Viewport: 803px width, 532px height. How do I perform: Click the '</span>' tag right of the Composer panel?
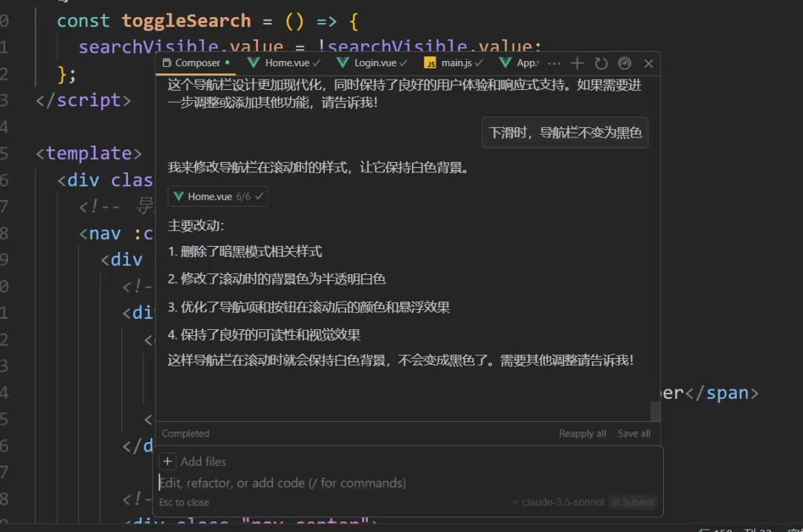pos(721,393)
